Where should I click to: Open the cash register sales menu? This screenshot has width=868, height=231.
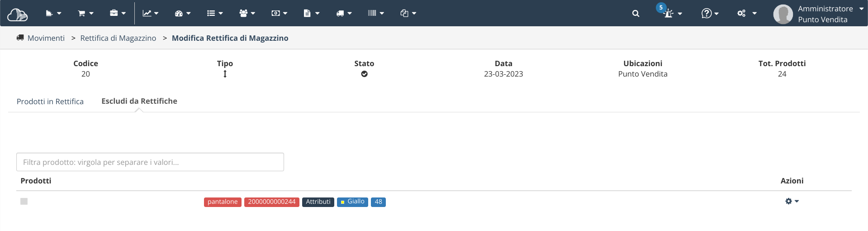pos(53,14)
